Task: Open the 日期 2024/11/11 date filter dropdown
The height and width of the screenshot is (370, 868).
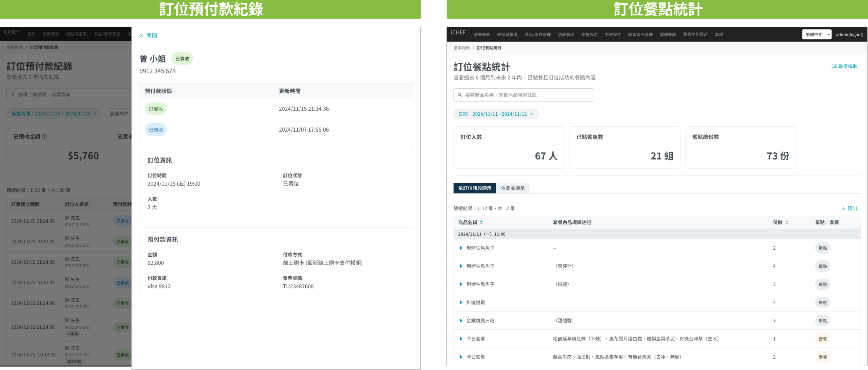Action: pos(496,114)
